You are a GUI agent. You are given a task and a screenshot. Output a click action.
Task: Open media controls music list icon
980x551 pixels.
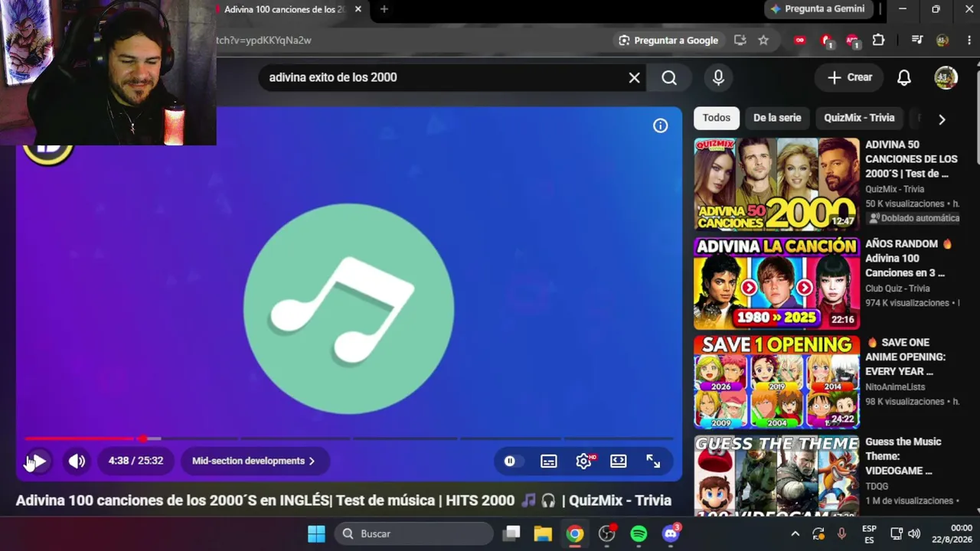[917, 41]
